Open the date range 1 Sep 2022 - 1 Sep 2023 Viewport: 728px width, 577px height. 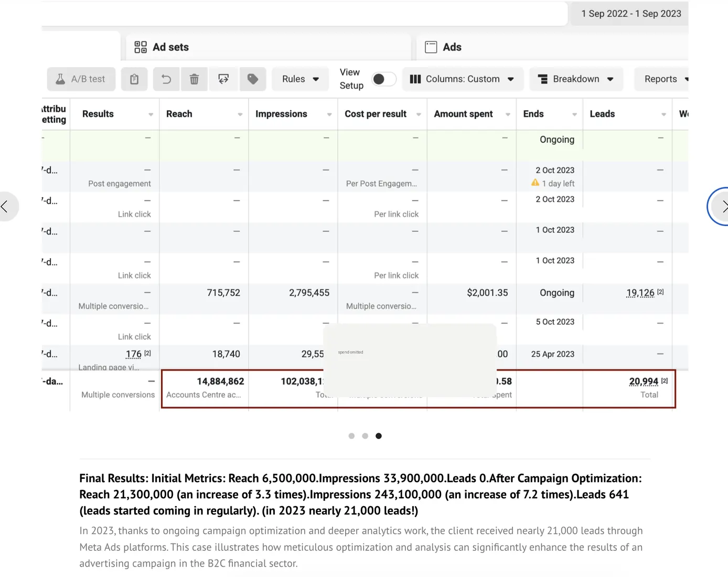[631, 14]
